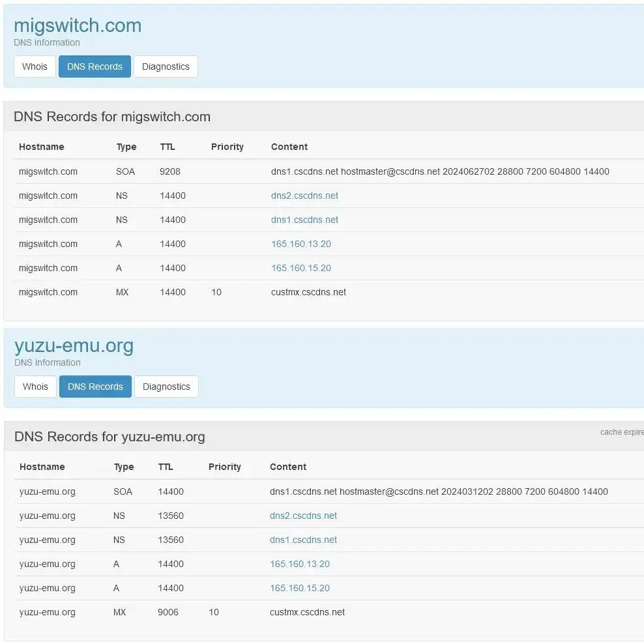Click the TTL value 9006 in the yuzu-emu.org MX row
This screenshot has width=644, height=644.
click(168, 612)
